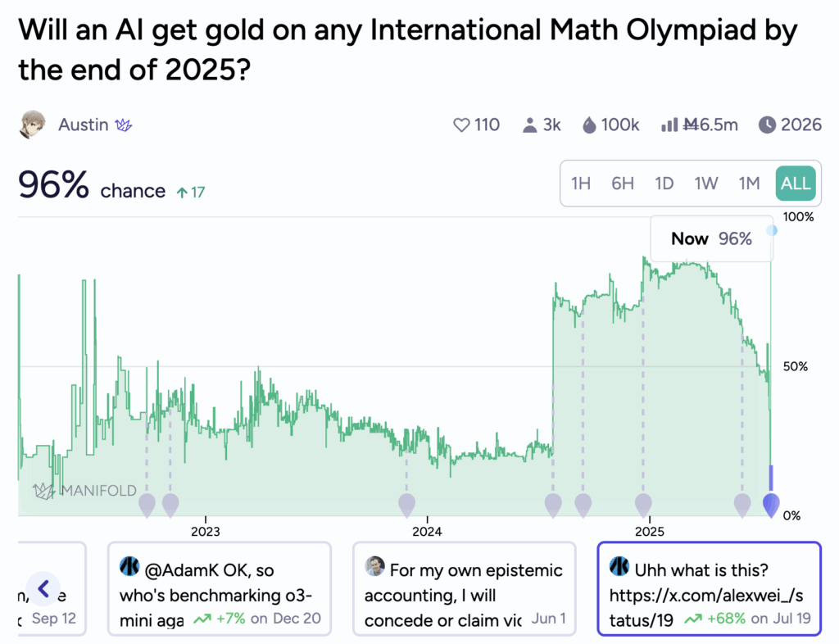The image size is (839, 644).
Task: Open the Jul 19 alexwei comment card
Action: (708, 588)
